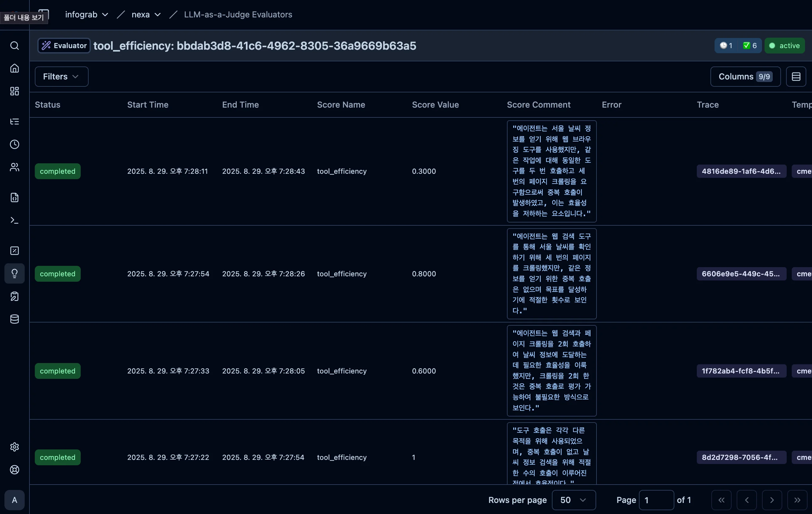Click the support lifebuoy icon
This screenshot has width=812, height=514.
(x=15, y=470)
